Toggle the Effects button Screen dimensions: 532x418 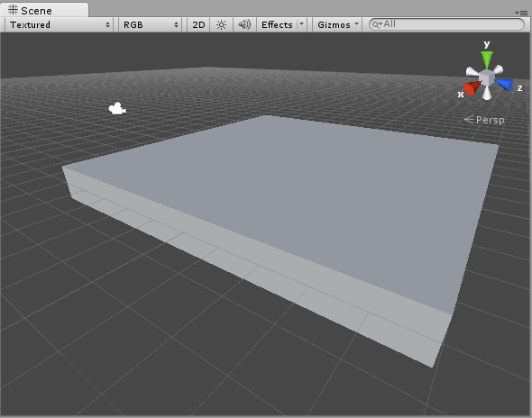click(277, 24)
